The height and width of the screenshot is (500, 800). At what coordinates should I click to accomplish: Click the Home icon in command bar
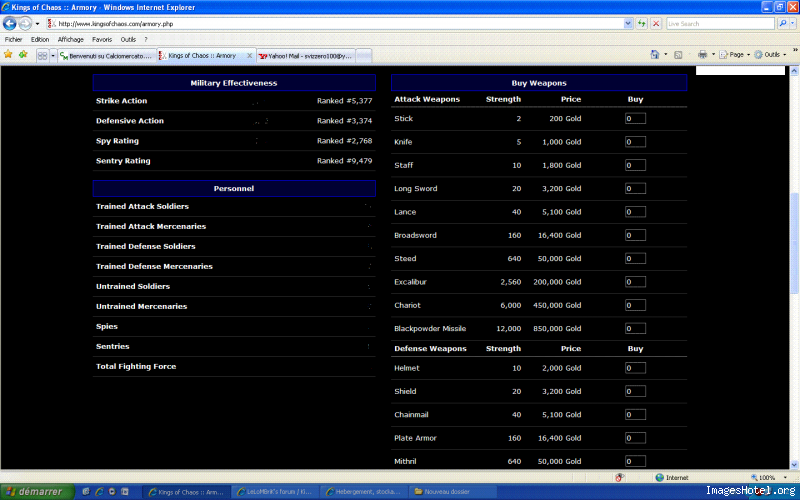(655, 55)
